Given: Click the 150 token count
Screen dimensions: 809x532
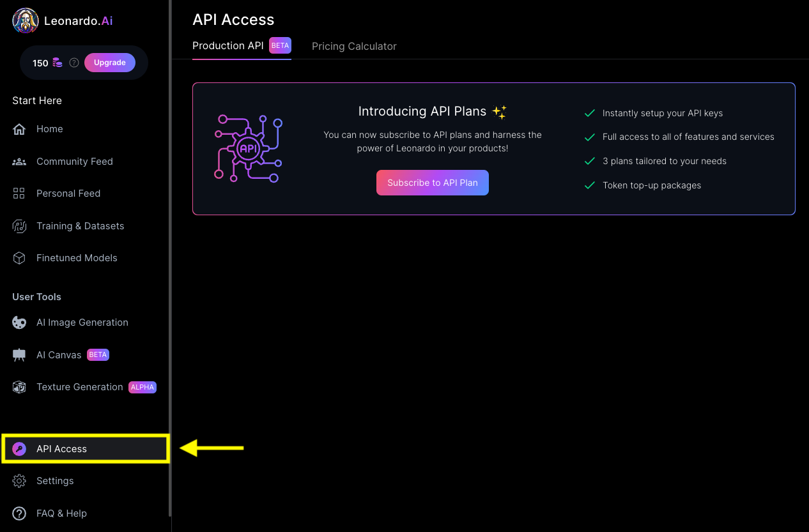Looking at the screenshot, I should tap(40, 63).
